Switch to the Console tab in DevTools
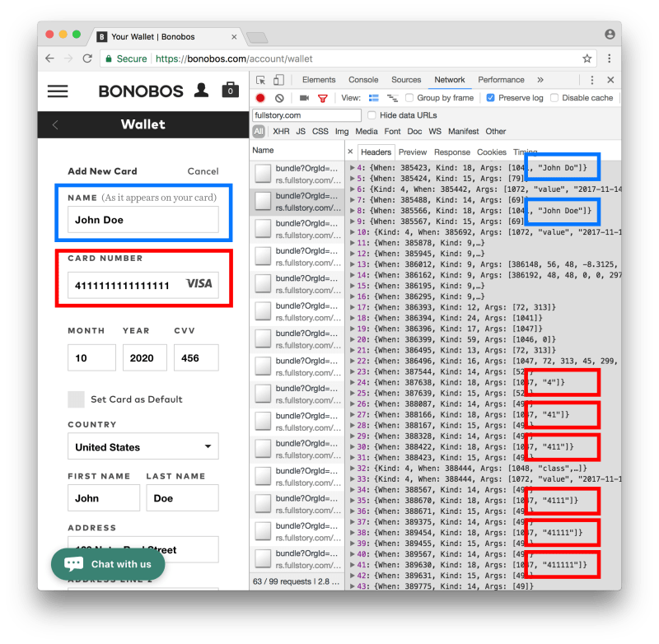659x644 pixels. point(363,80)
